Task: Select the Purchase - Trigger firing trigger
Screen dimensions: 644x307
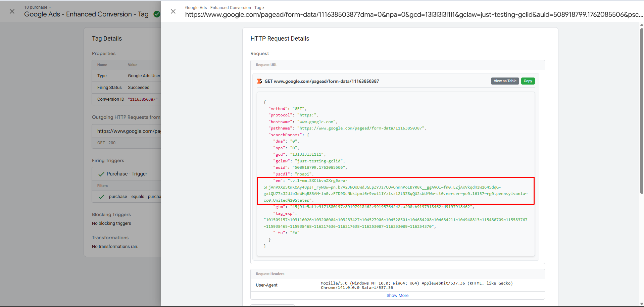Action: [x=127, y=174]
